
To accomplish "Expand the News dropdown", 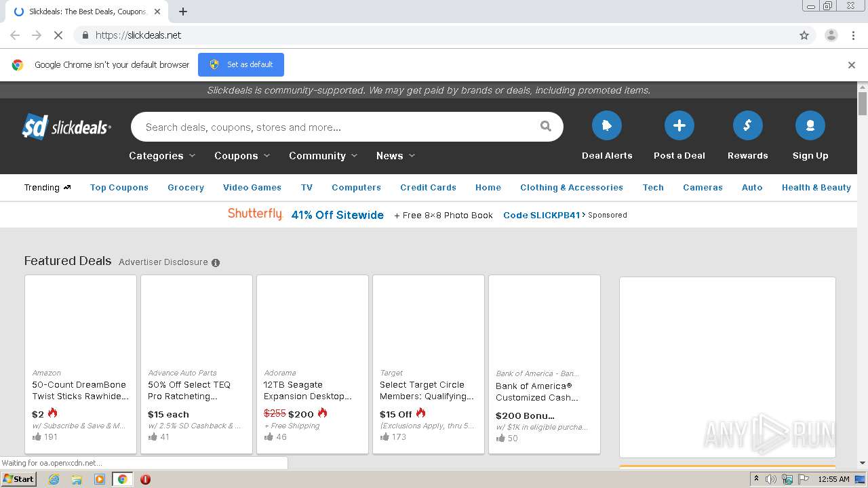I will (395, 156).
